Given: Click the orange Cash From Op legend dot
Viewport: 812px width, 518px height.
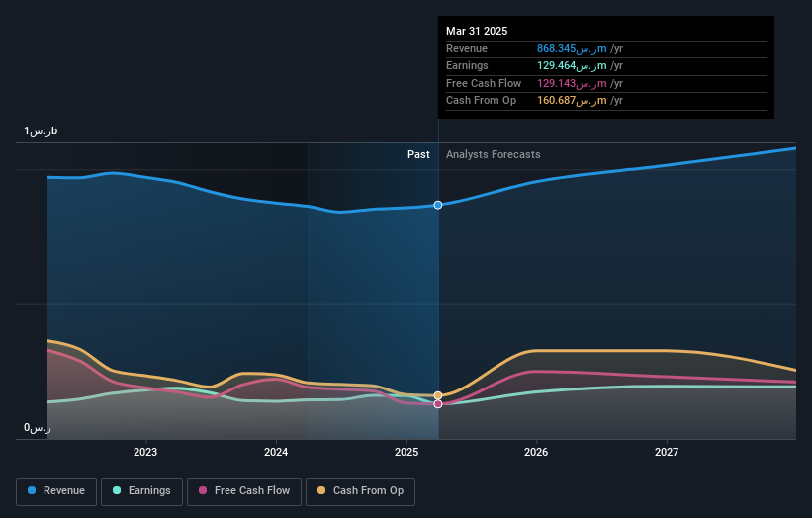Looking at the screenshot, I should click(x=321, y=490).
